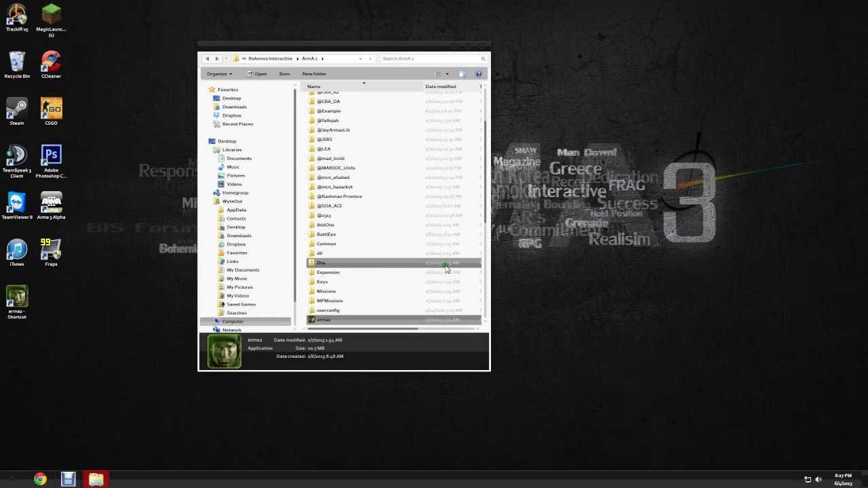Click File Explorer taskbar icon
Viewport: 868px width, 488px height.
coord(96,480)
